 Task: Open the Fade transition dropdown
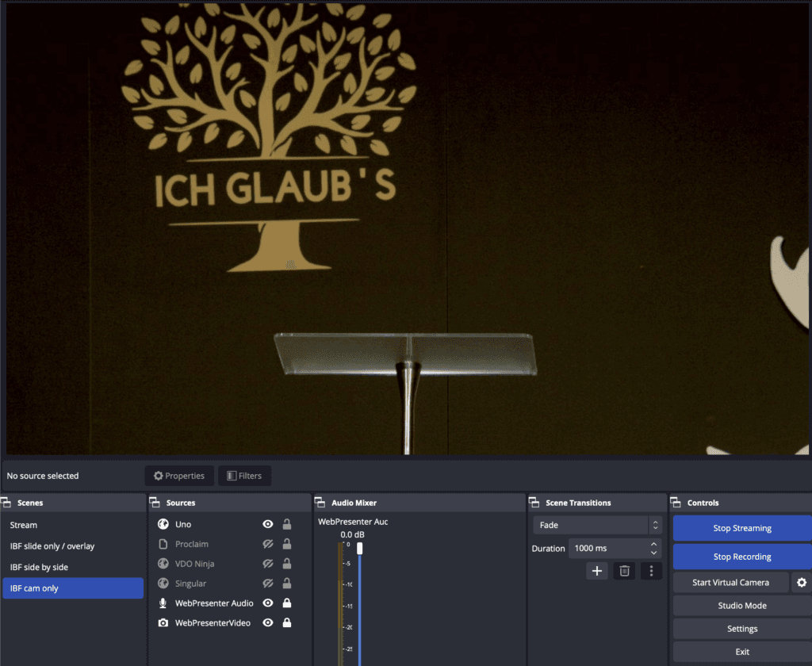597,525
